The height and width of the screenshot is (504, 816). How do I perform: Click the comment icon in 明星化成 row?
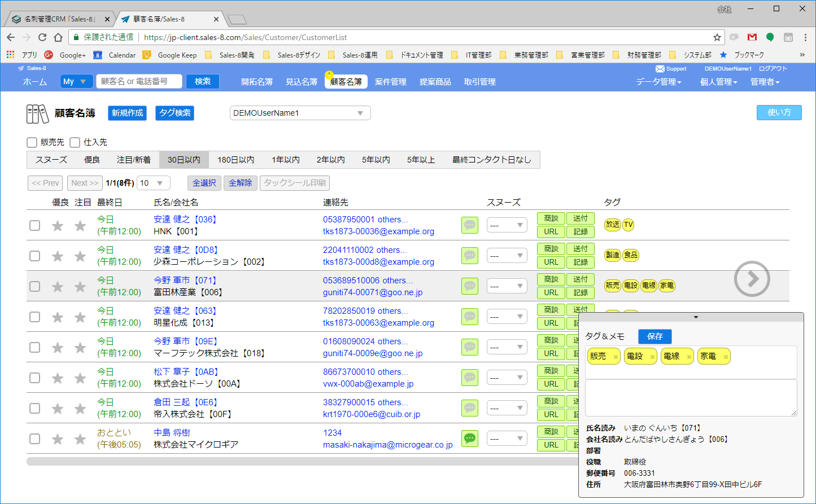click(470, 317)
